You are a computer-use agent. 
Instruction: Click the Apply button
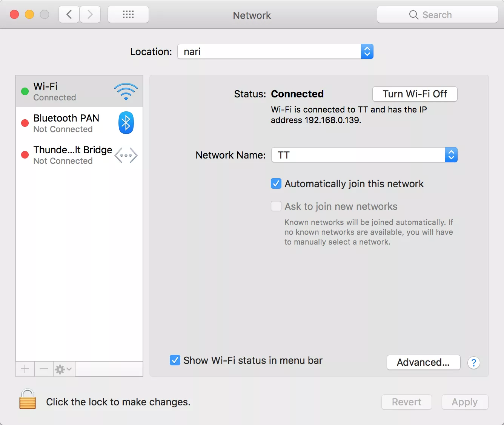465,402
